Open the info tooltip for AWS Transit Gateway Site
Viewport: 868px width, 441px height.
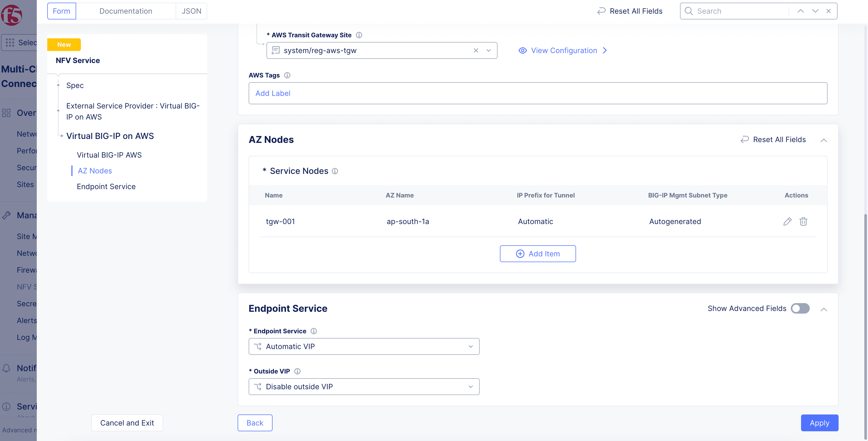pos(359,35)
